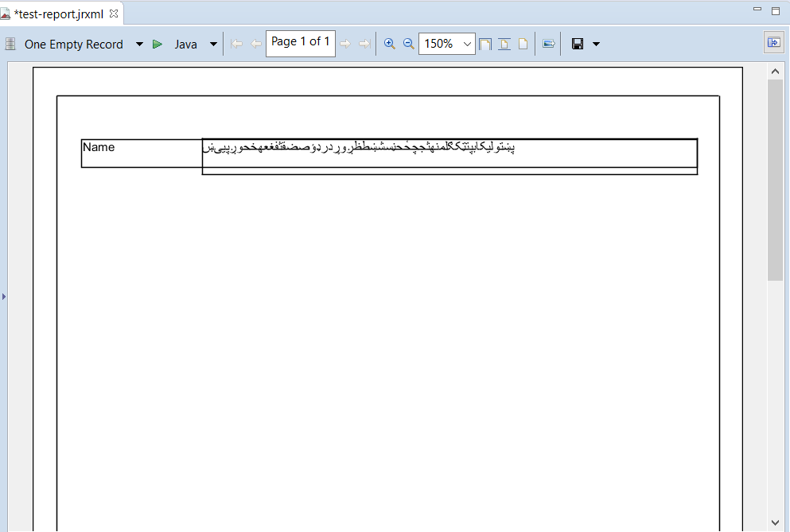
Task: Zoom in on the report preview
Action: click(389, 44)
